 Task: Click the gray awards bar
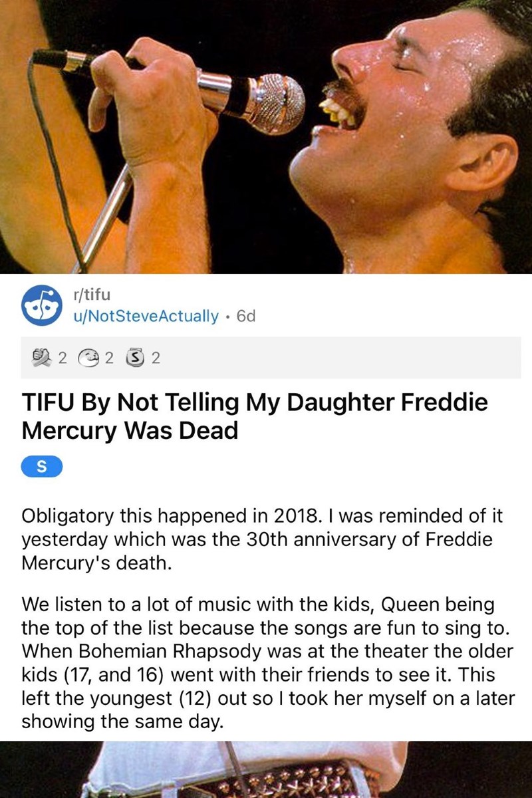tap(332, 359)
